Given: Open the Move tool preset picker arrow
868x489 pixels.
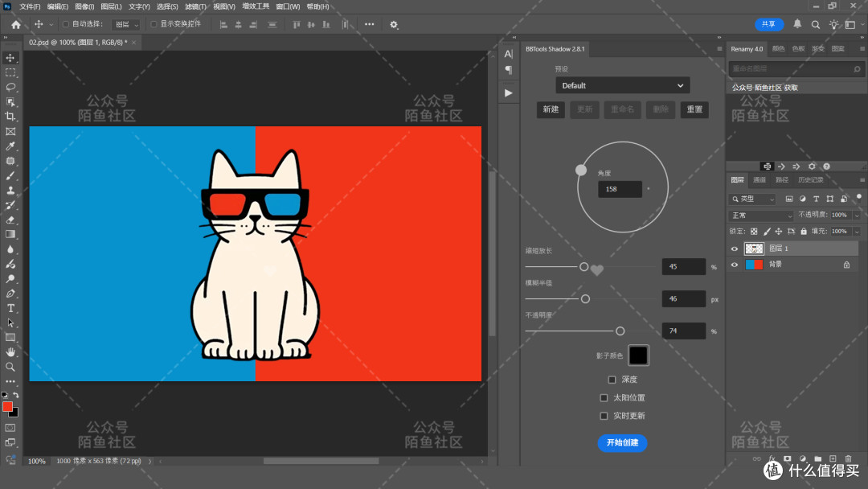Looking at the screenshot, I should [x=51, y=25].
